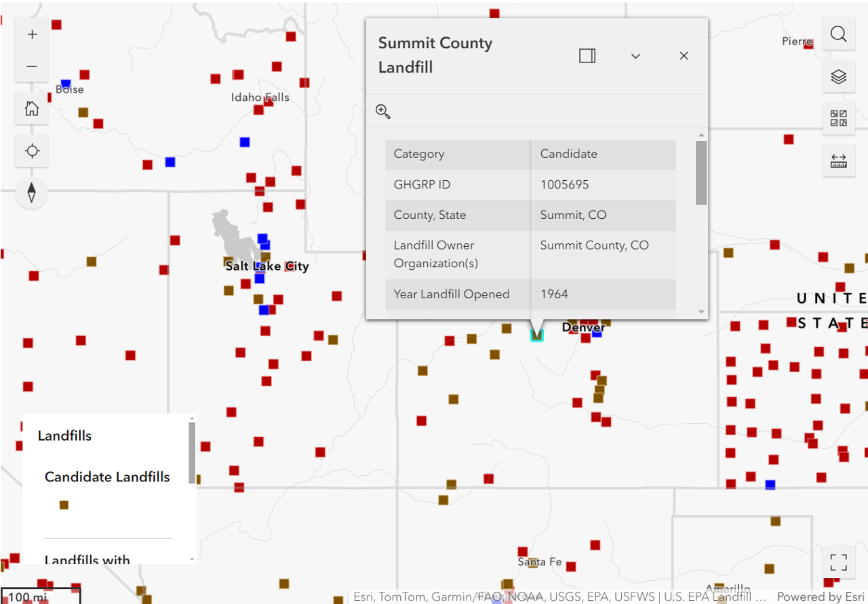Open the Powered by Esri link
This screenshot has height=604, width=868.
click(819, 597)
